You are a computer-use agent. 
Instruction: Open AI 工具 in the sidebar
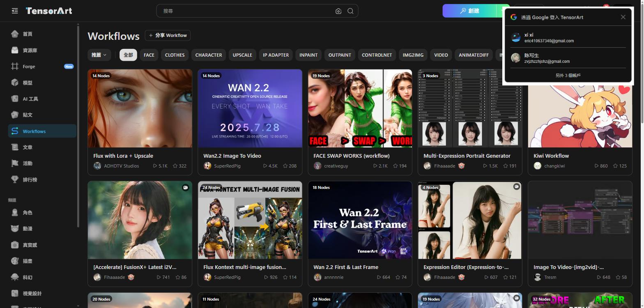coord(42,99)
